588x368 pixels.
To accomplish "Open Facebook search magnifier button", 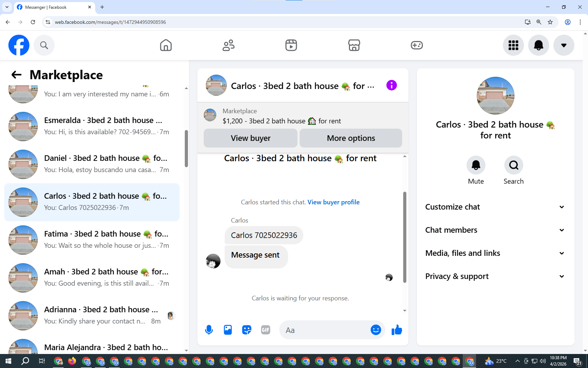I will click(x=44, y=45).
